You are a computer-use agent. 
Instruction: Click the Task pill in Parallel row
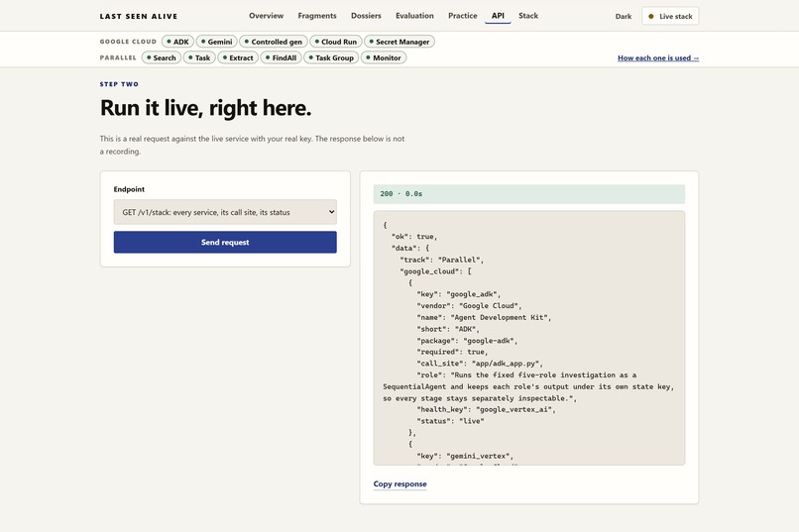[200, 57]
